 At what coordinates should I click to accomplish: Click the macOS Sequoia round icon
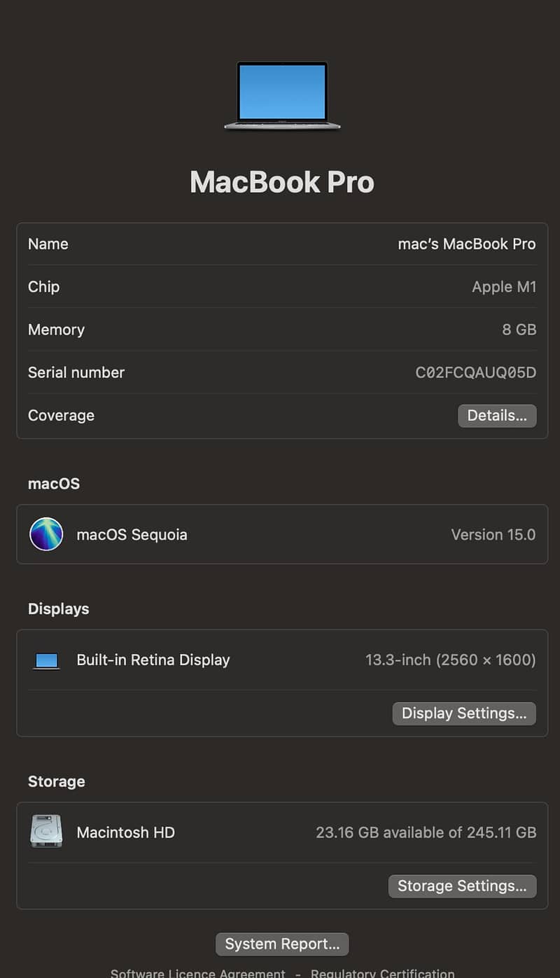point(46,534)
